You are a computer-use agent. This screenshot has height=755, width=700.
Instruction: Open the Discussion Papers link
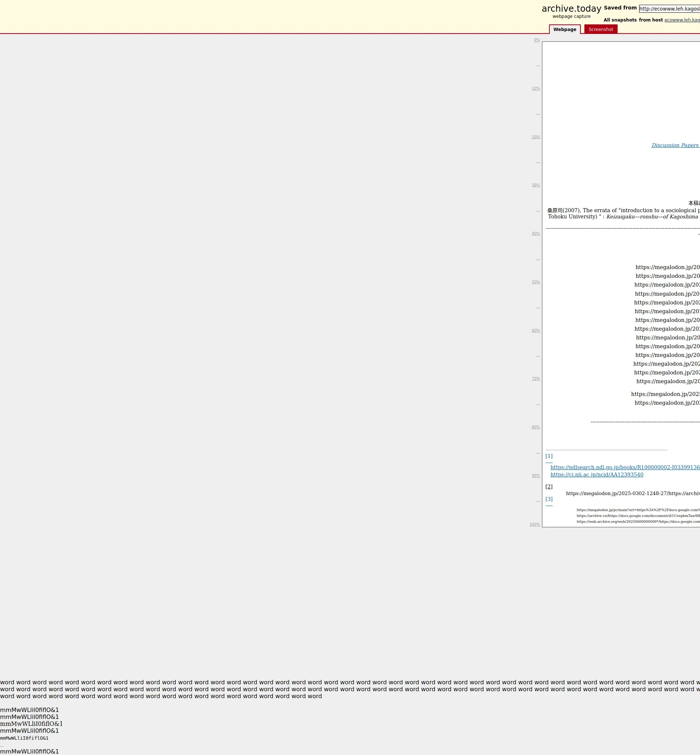coord(675,145)
